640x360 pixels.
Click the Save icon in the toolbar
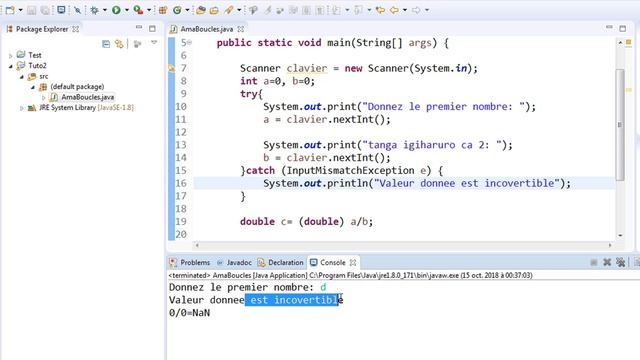pos(31,10)
